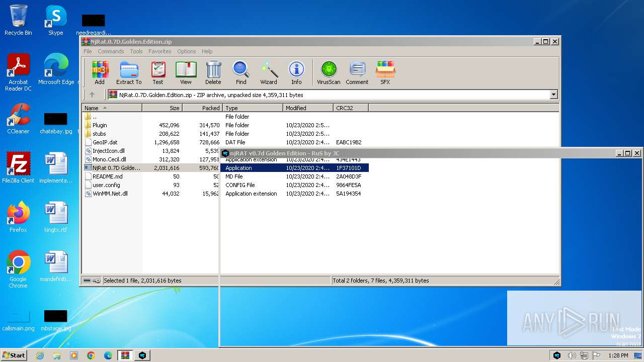Select mandefiniti document on desktop
Image resolution: width=644 pixels, height=362 pixels.
(55, 266)
